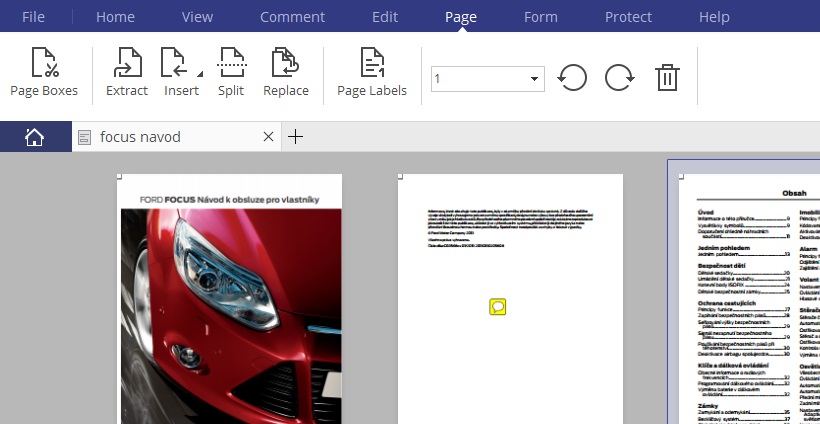Expand the page number dropdown

coord(534,78)
